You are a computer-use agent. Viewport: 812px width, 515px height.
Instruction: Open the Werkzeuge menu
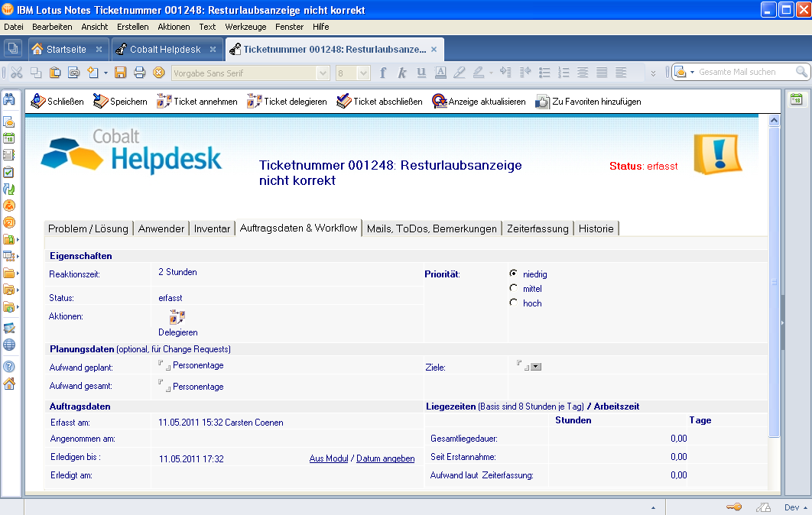[x=245, y=27]
